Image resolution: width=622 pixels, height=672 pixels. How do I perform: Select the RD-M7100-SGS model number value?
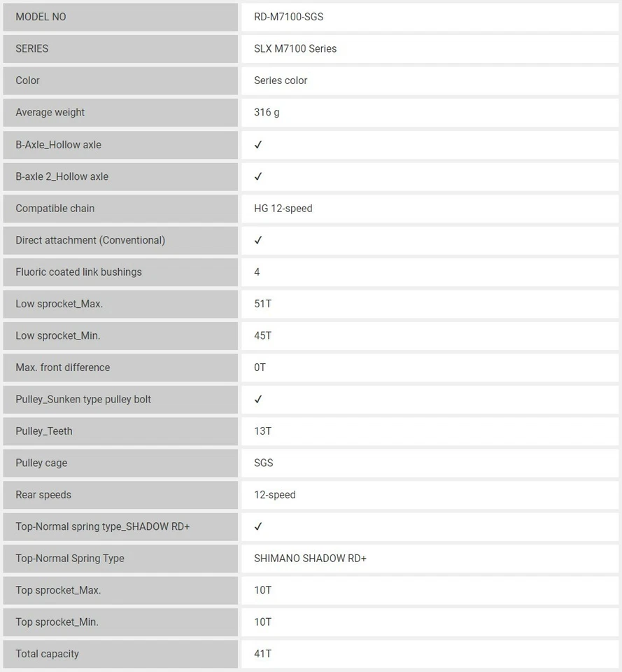tap(288, 17)
